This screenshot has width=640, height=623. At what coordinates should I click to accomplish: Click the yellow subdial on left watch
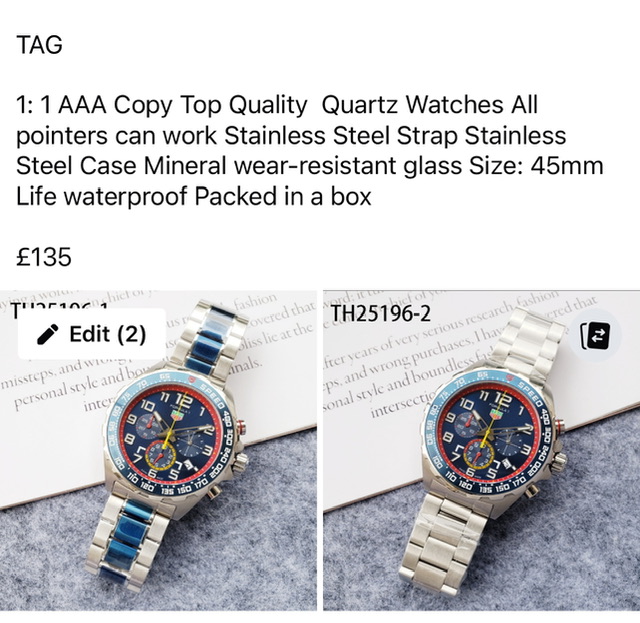[161, 455]
